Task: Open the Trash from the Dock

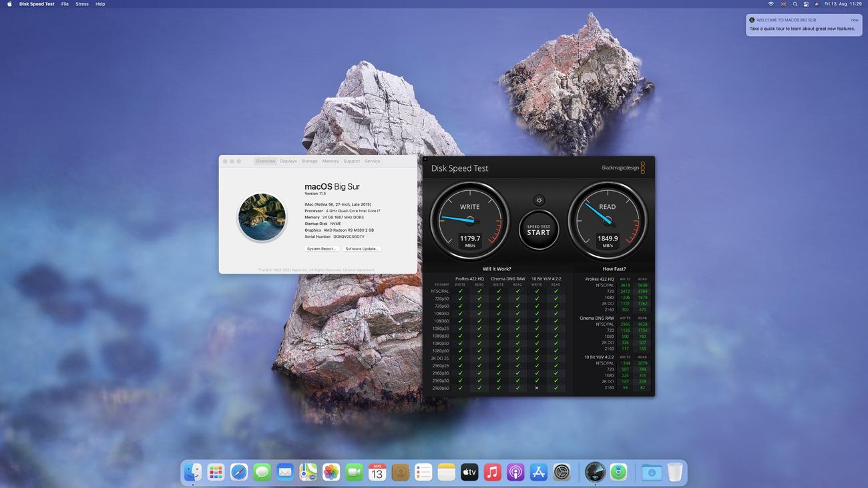Action: [675, 473]
